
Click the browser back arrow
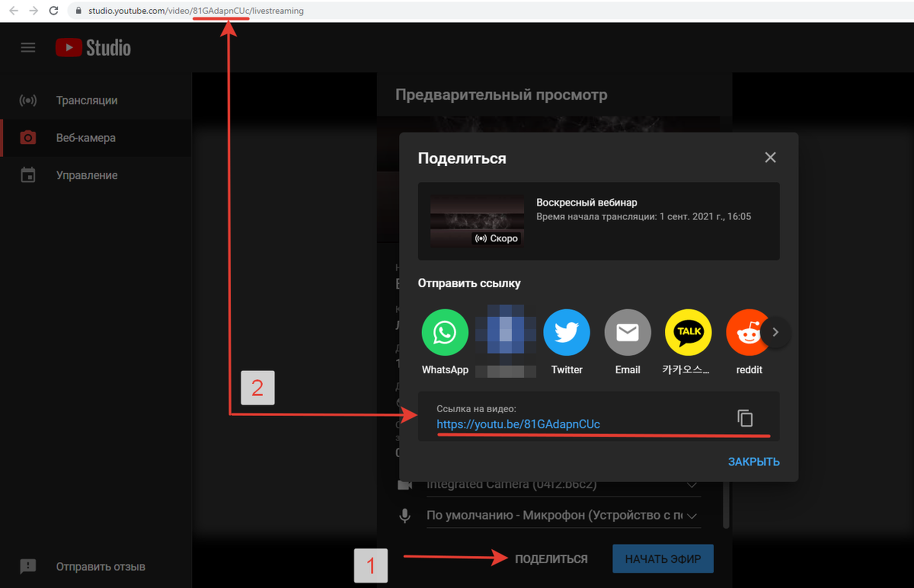point(13,11)
